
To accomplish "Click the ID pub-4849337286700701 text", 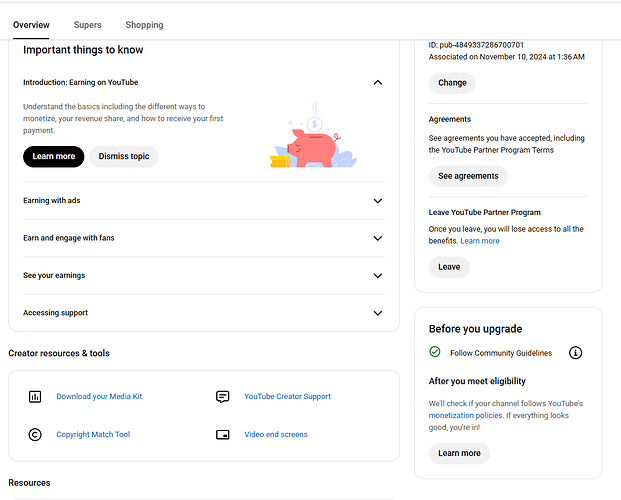I will click(476, 45).
